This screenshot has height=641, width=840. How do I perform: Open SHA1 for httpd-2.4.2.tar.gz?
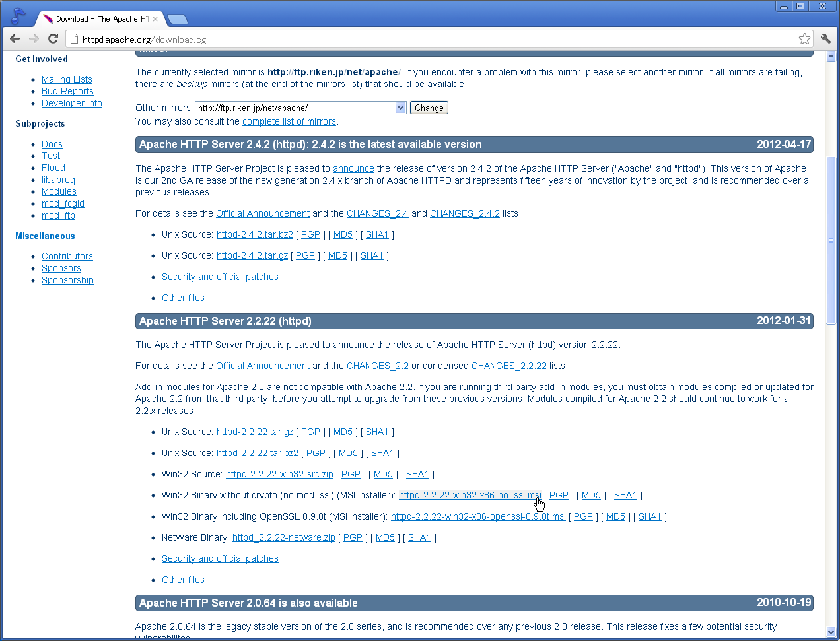pyautogui.click(x=372, y=255)
